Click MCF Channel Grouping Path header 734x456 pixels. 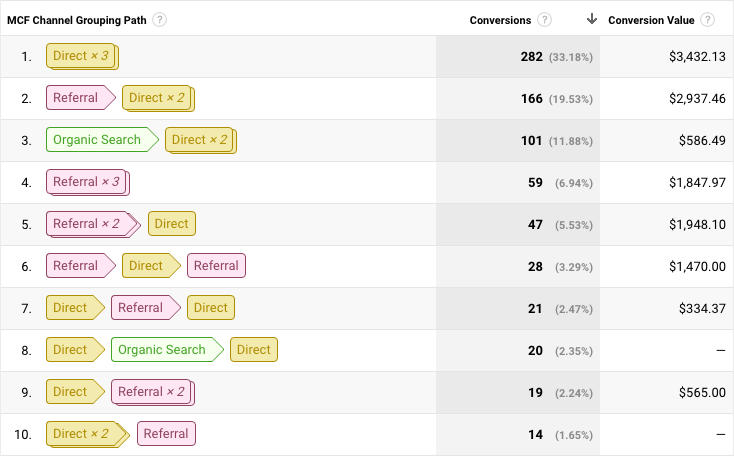coord(78,20)
